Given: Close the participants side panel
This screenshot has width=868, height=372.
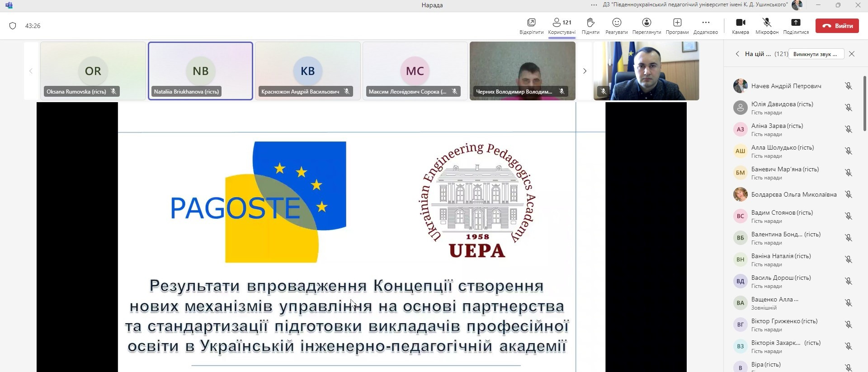Looking at the screenshot, I should (852, 54).
